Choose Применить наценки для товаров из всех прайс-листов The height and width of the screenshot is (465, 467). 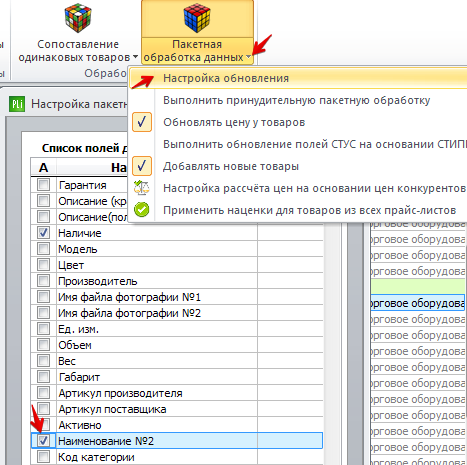coord(310,210)
